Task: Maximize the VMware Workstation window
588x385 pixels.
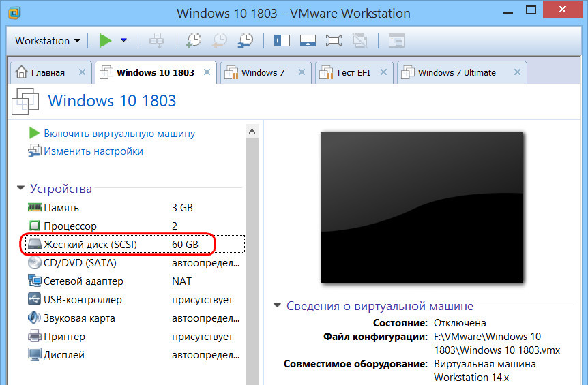Action: [x=531, y=10]
